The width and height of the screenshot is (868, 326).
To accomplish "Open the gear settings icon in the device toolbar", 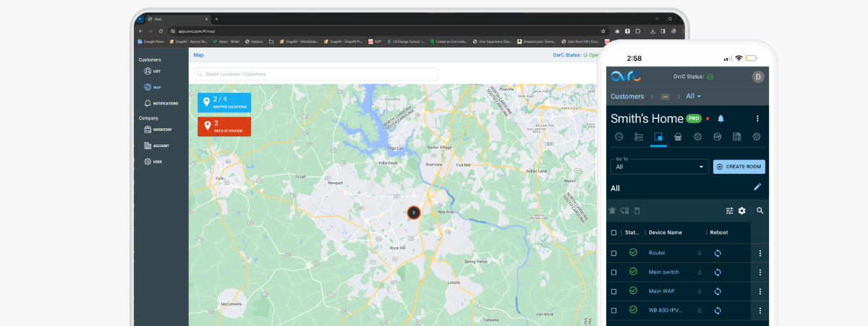I will (x=741, y=211).
